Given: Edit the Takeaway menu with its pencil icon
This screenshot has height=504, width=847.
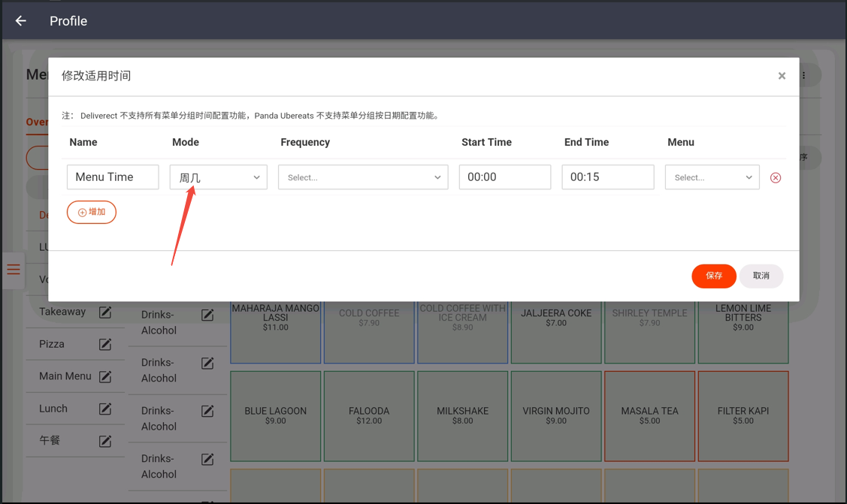Looking at the screenshot, I should tap(105, 312).
